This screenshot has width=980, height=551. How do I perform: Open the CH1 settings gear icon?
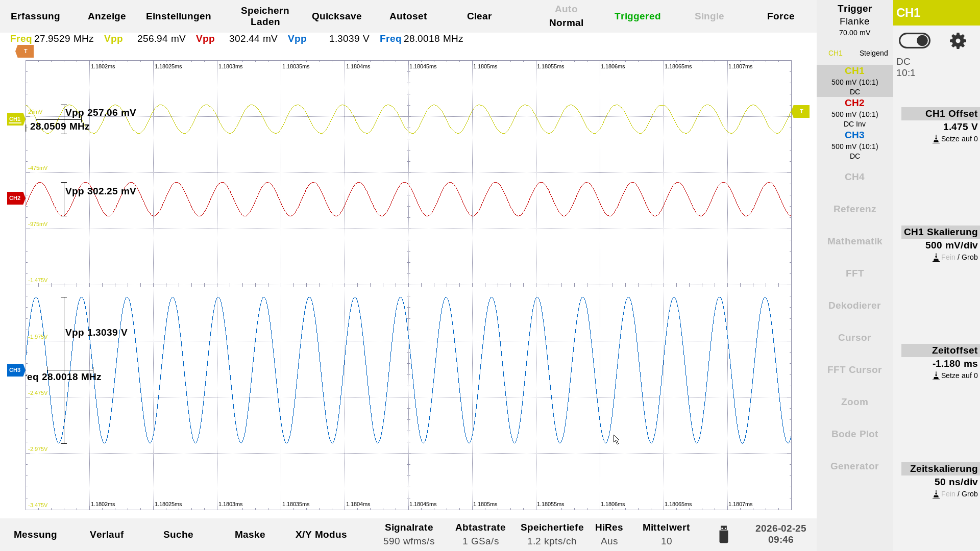(958, 41)
